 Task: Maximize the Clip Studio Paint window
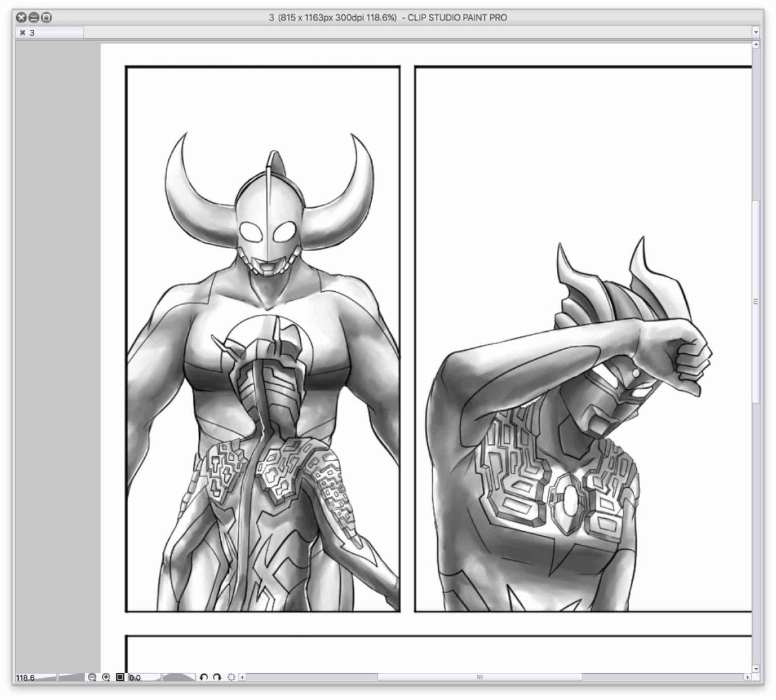click(x=46, y=17)
